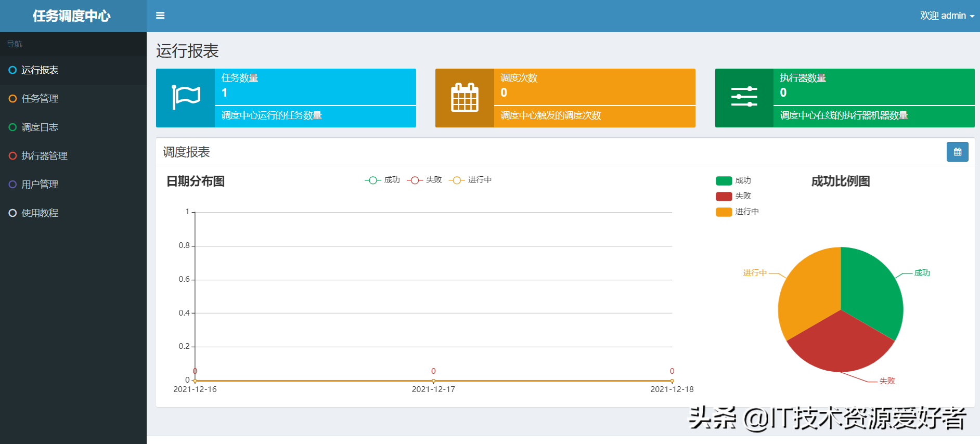
Task: Toggle 失败 series in line chart legend
Action: pyautogui.click(x=424, y=180)
